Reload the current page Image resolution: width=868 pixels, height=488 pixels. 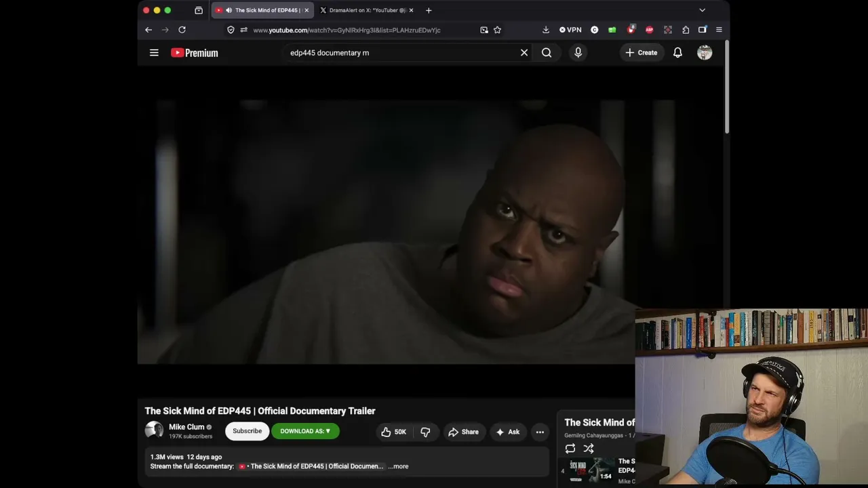[182, 30]
